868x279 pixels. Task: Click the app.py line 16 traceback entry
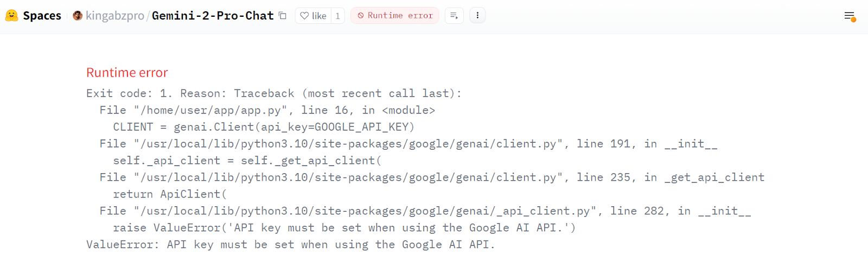pos(267,110)
